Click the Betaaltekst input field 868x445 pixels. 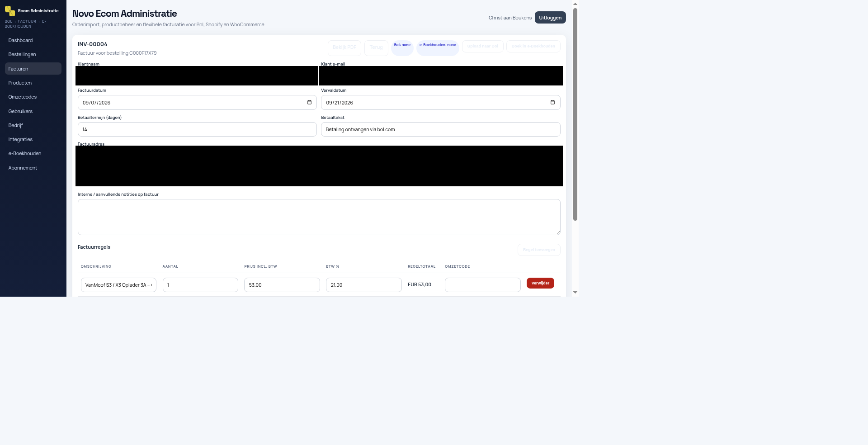coord(441,129)
